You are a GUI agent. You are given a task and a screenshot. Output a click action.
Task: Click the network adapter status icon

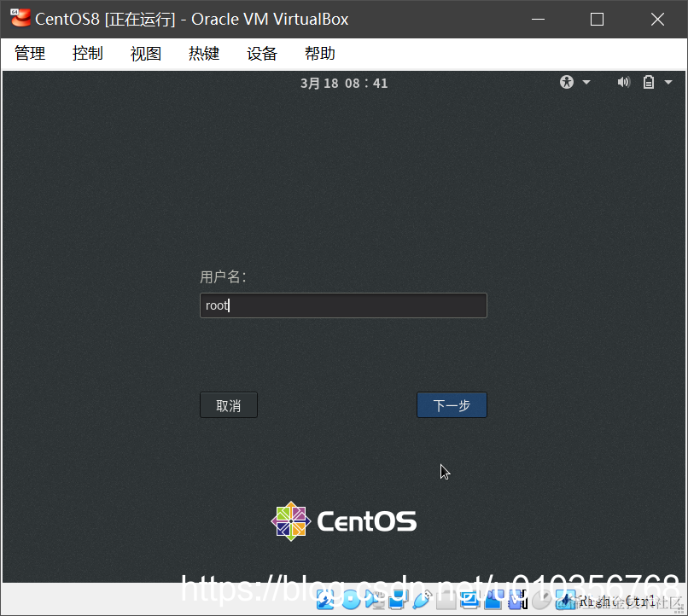click(x=398, y=600)
